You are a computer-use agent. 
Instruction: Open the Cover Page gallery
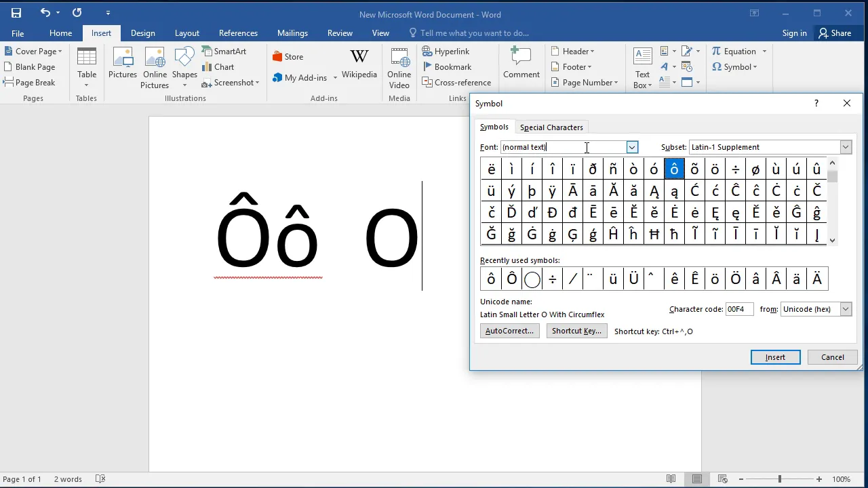point(33,52)
